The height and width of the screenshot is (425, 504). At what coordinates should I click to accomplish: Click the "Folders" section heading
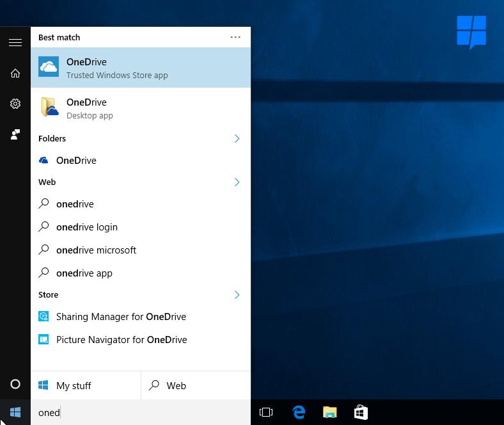click(52, 139)
